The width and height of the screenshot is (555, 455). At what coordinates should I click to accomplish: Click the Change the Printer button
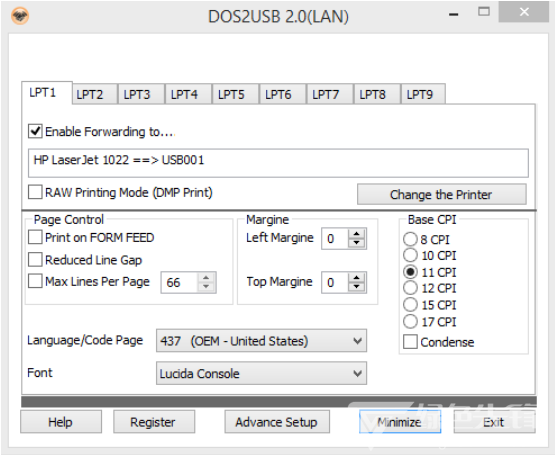(x=441, y=194)
